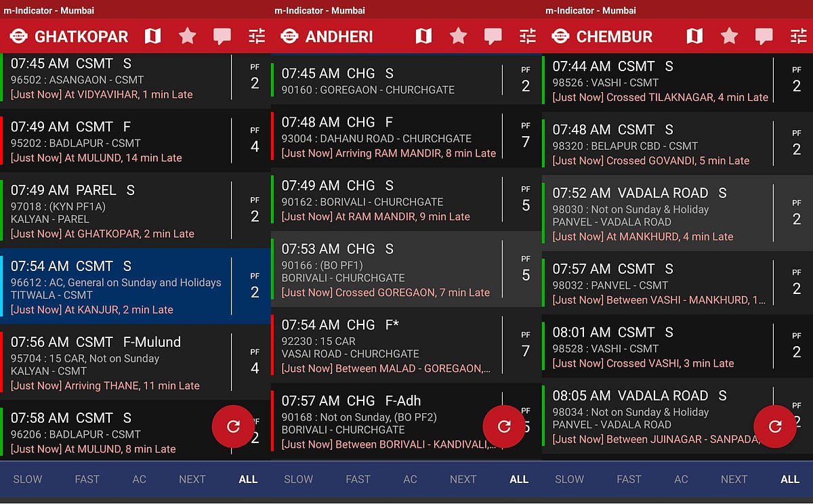The width and height of the screenshot is (813, 504).
Task: Open the map icon in Ghatkopar header
Action: (x=153, y=36)
